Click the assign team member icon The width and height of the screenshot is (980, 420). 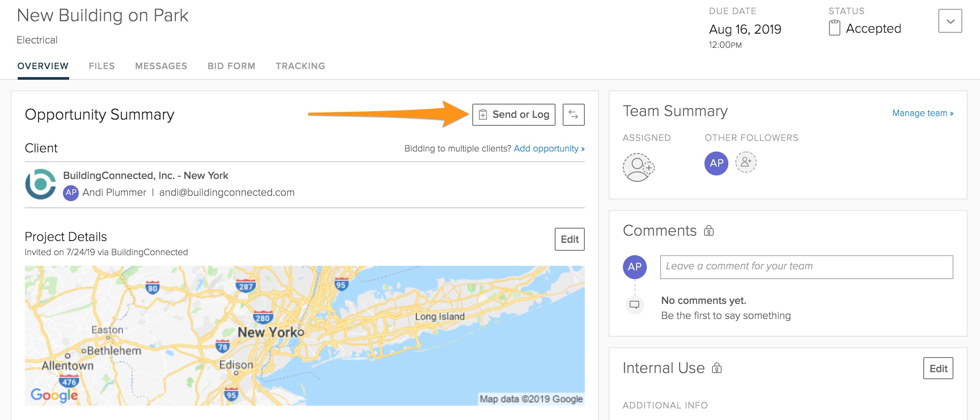(638, 167)
